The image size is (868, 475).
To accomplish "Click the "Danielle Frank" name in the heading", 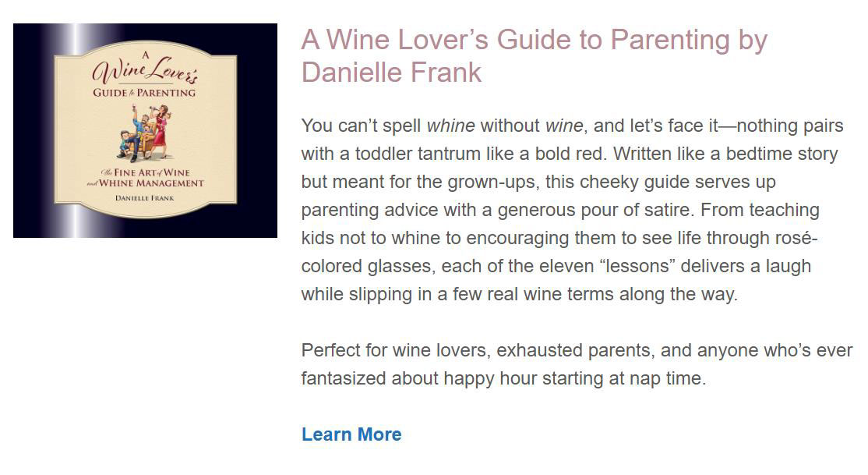I will (391, 73).
